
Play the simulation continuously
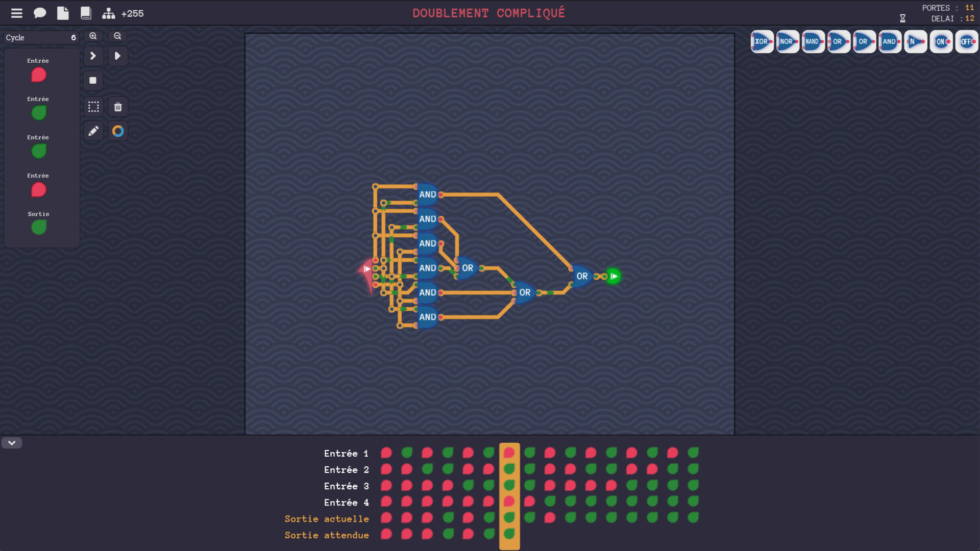click(x=118, y=56)
